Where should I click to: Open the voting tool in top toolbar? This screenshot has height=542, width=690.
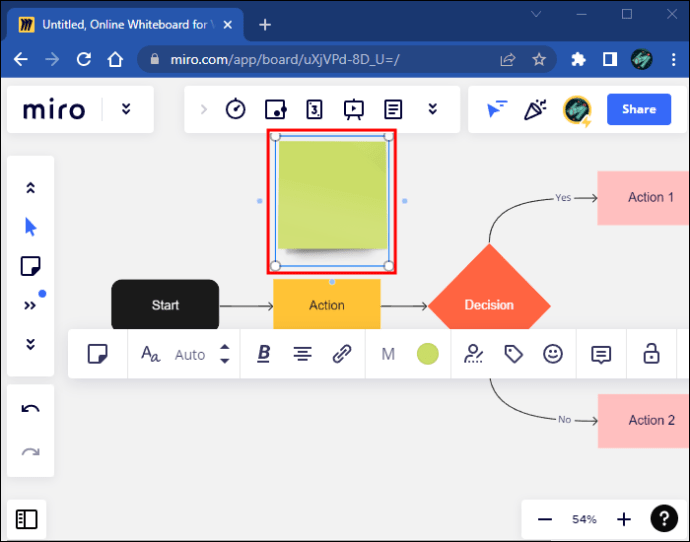tap(314, 109)
